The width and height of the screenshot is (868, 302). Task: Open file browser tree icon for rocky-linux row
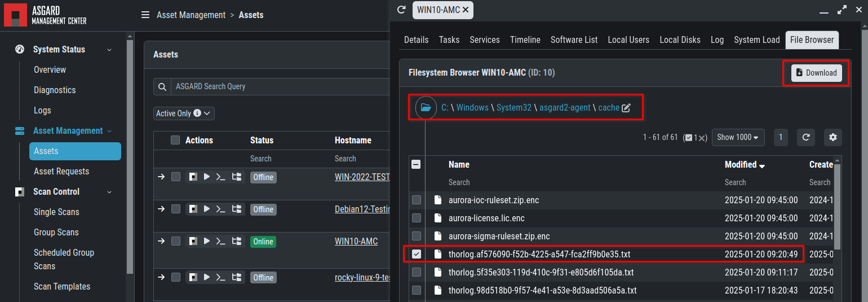coord(236,278)
